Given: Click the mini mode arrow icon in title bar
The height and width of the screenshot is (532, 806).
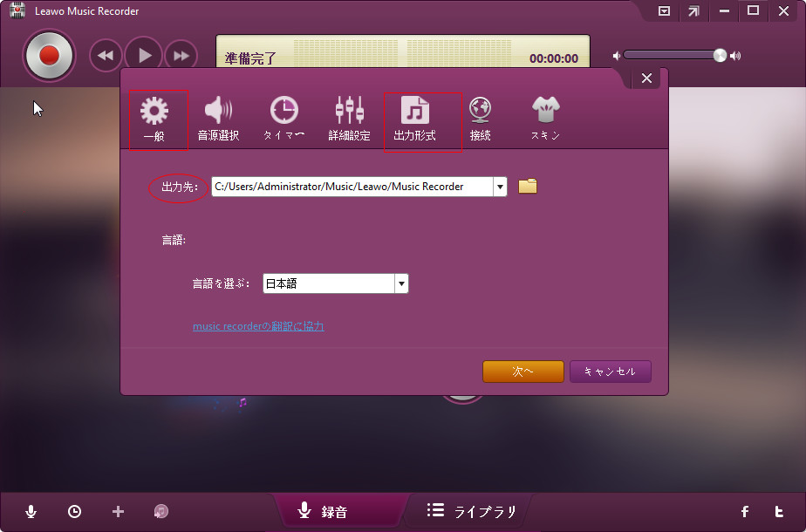Looking at the screenshot, I should coord(693,10).
